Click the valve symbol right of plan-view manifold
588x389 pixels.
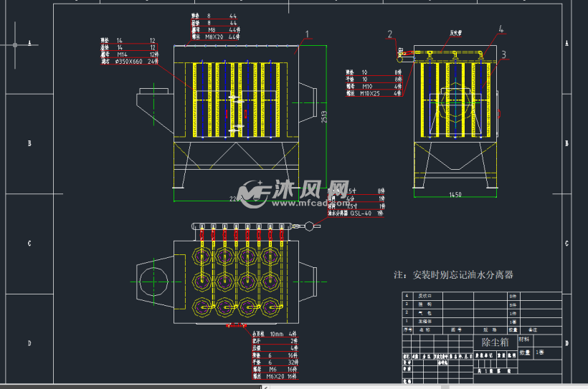point(310,226)
